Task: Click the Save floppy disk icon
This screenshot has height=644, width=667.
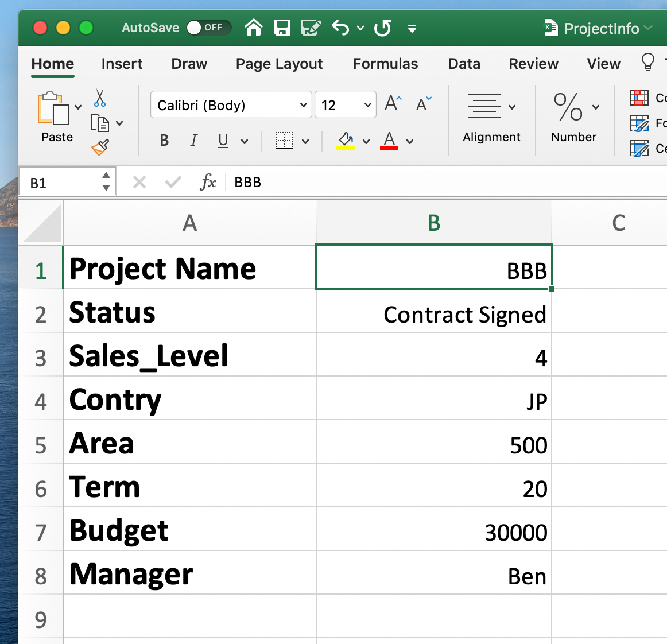Action: [282, 28]
